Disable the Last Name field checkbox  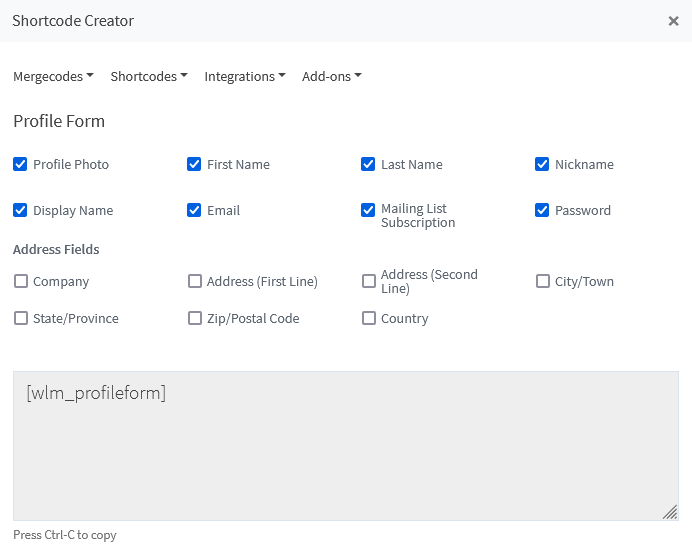pyautogui.click(x=368, y=164)
